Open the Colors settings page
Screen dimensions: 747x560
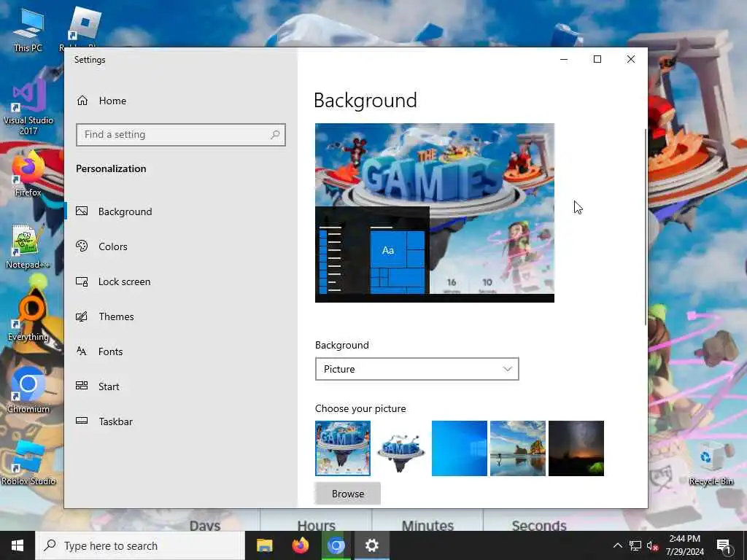pyautogui.click(x=181, y=246)
